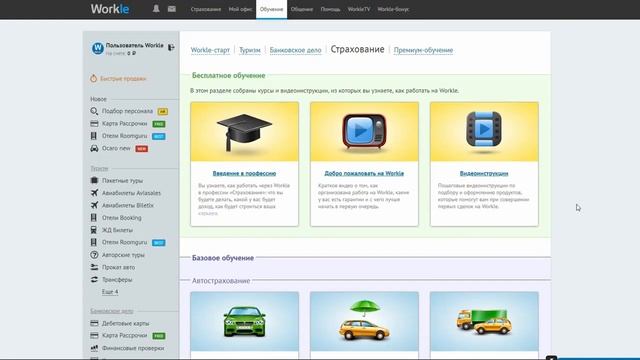Click train icon next to ЖД билеты

pos(94,230)
